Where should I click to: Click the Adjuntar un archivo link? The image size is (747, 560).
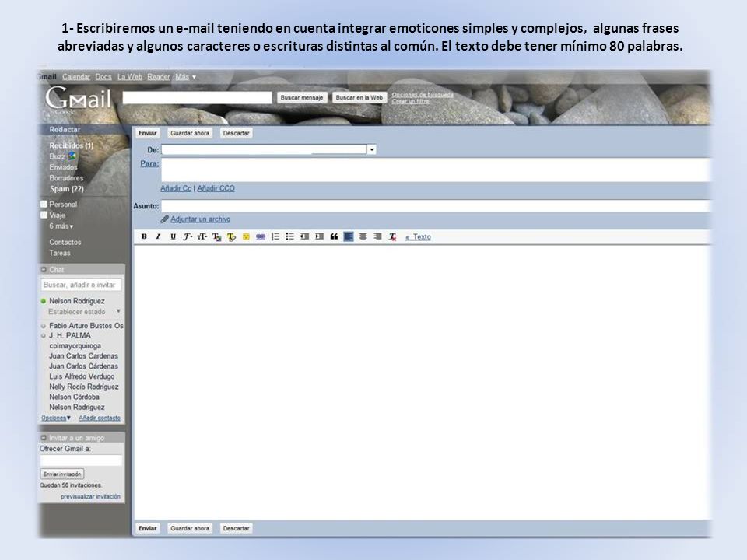click(201, 219)
